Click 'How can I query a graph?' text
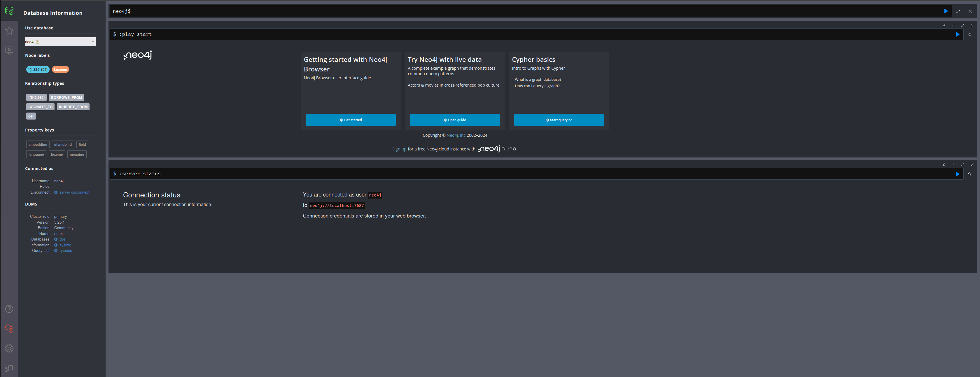 point(537,86)
